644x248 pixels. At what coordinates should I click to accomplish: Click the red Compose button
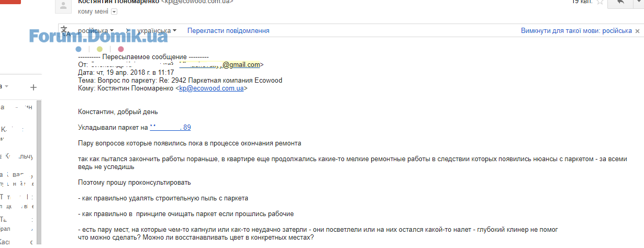10,2
